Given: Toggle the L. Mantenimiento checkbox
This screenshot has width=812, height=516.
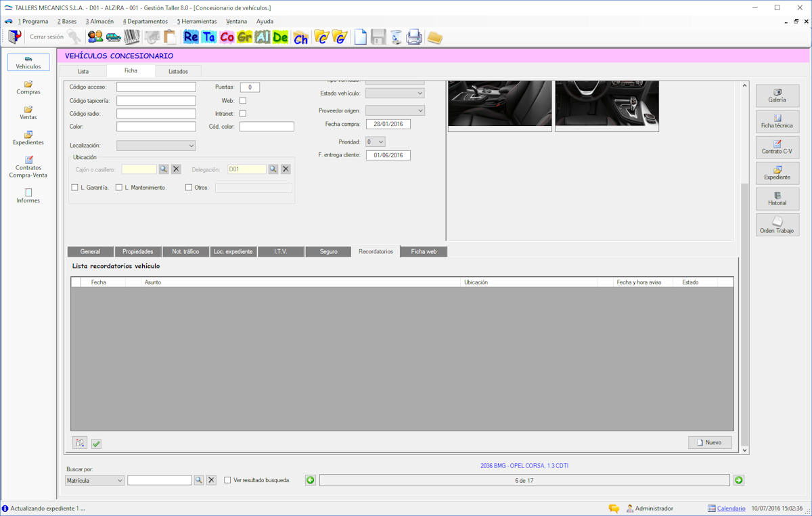Looking at the screenshot, I should click(119, 188).
